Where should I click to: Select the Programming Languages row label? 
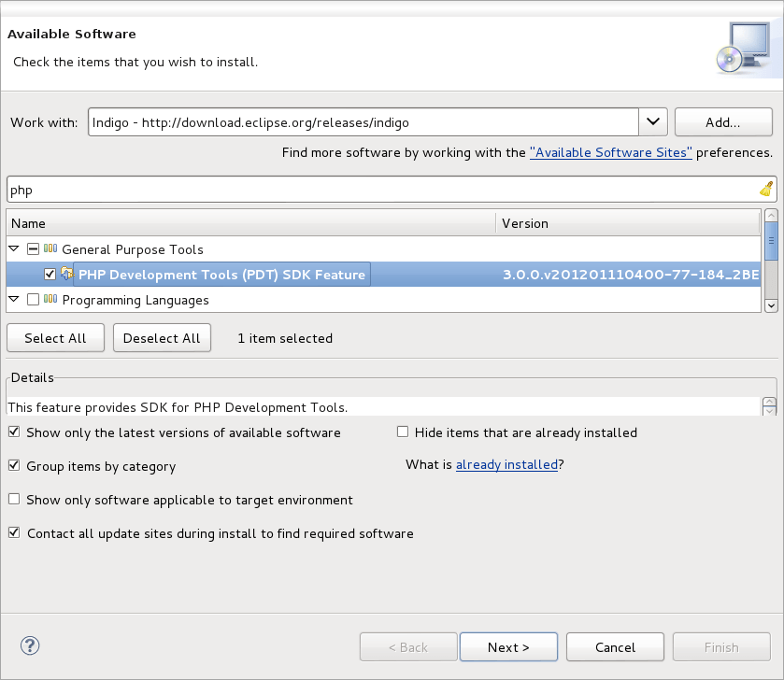135,300
